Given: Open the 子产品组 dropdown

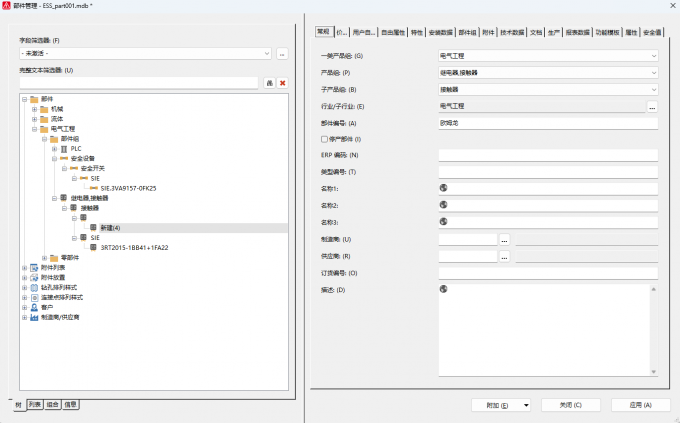Looking at the screenshot, I should pyautogui.click(x=654, y=90).
